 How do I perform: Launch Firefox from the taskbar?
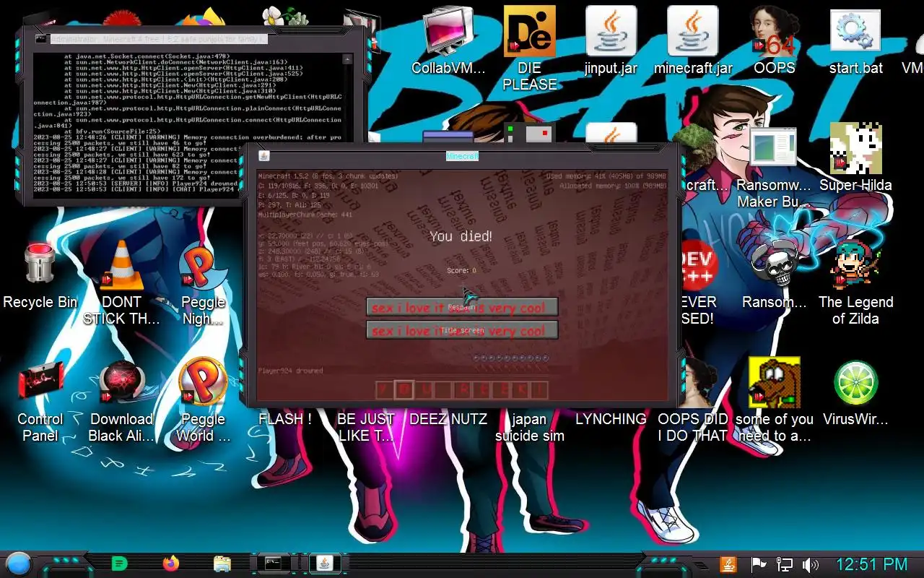pyautogui.click(x=171, y=564)
